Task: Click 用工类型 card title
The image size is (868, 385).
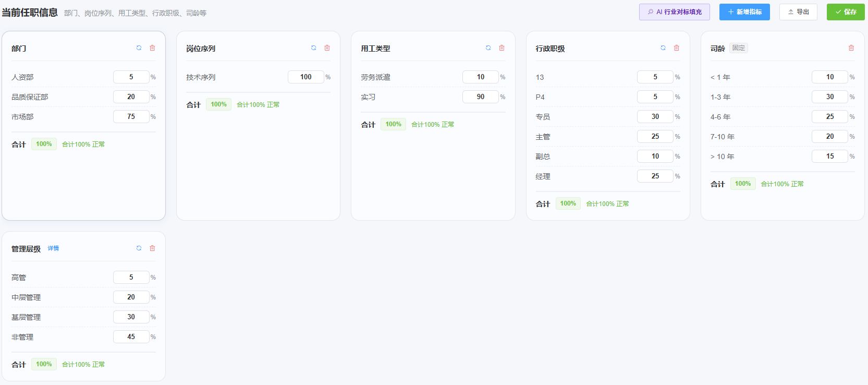Action: click(375, 49)
